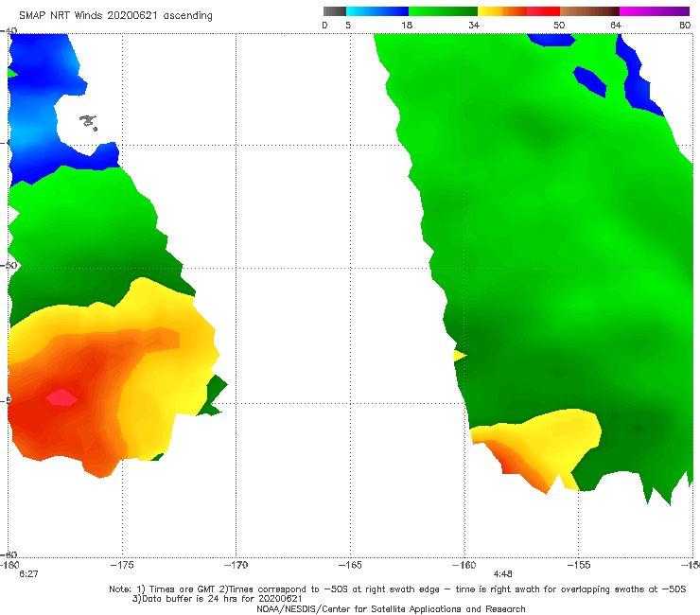Select the brown 50-64 color bar segment
Screen dimensions: 700x615
[589, 11]
